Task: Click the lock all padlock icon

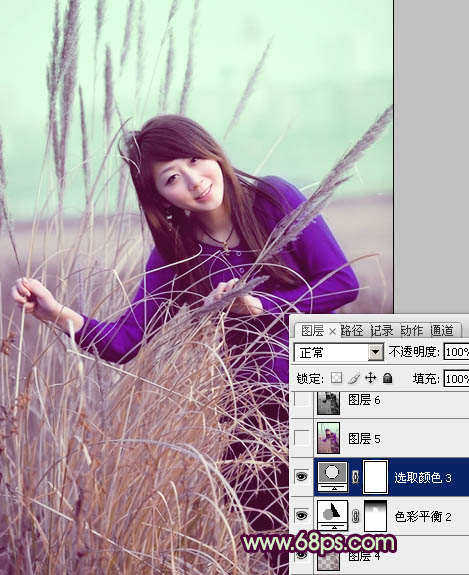Action: (x=388, y=378)
